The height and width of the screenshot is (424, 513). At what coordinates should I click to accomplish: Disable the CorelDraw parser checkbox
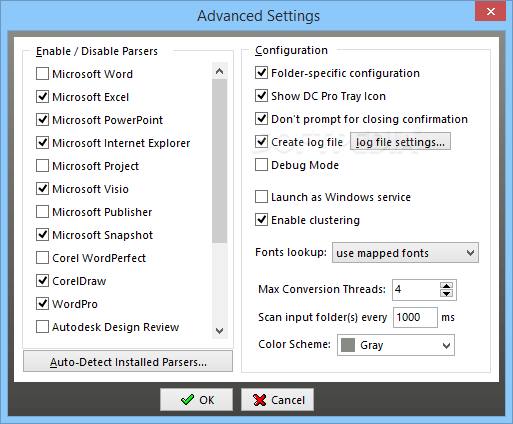[42, 281]
